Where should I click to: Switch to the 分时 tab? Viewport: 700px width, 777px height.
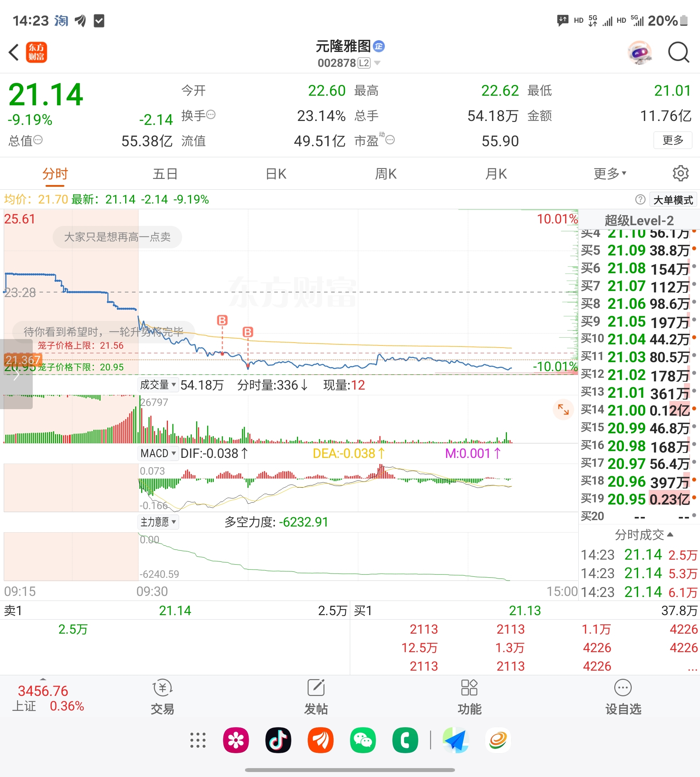(55, 174)
